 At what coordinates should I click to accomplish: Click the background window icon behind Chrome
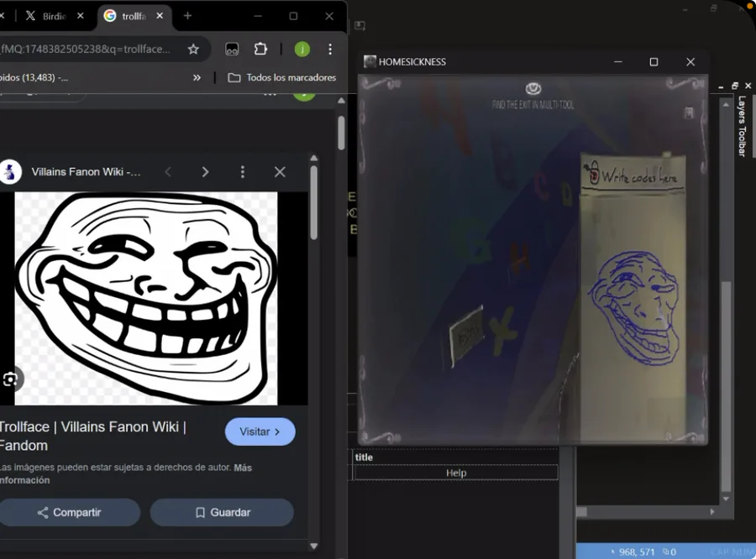(360, 25)
